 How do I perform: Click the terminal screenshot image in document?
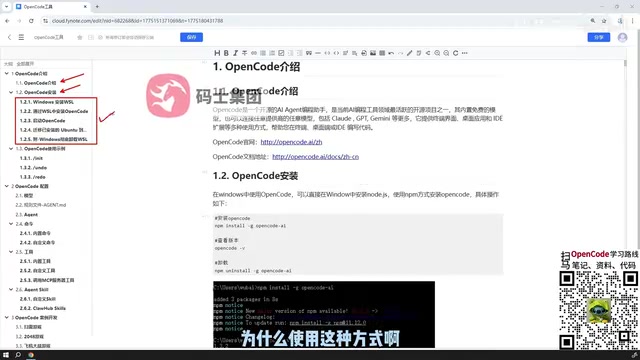(x=324, y=314)
